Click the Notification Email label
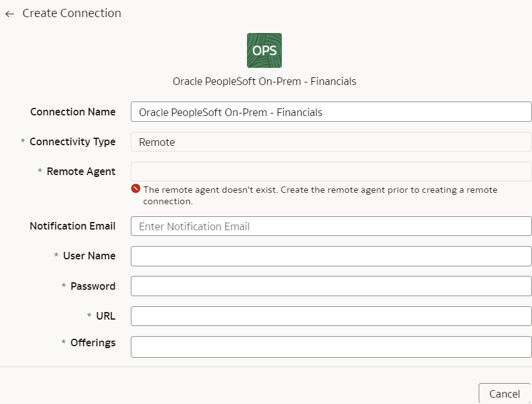Screen dimensions: 532x404 [x=72, y=226]
